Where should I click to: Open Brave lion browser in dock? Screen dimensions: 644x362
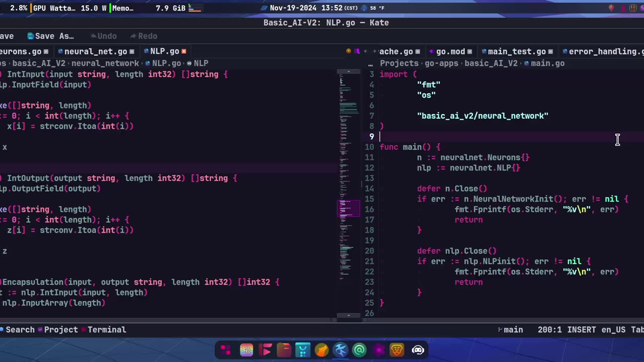pos(397,350)
